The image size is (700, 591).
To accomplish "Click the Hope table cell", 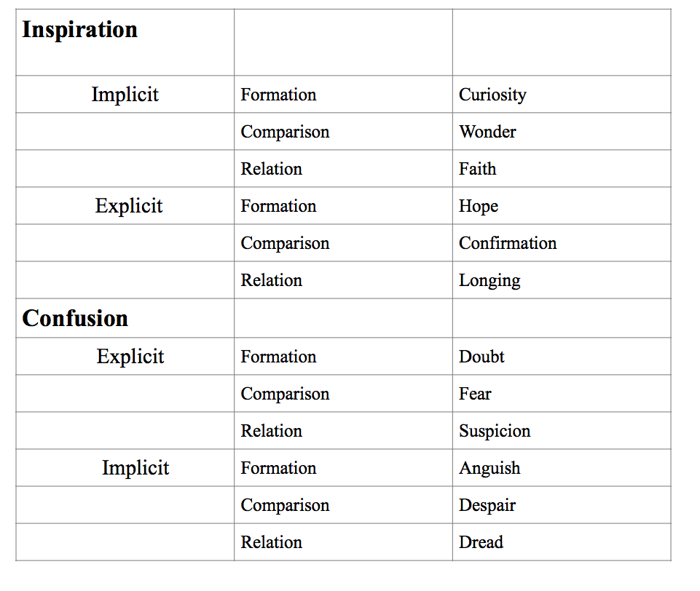I will coord(562,206).
